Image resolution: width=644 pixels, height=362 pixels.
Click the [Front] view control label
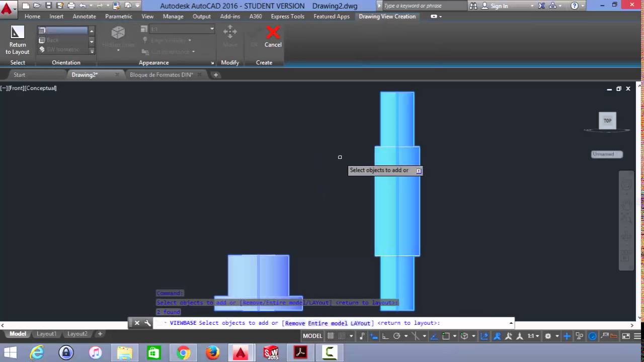coord(16,88)
